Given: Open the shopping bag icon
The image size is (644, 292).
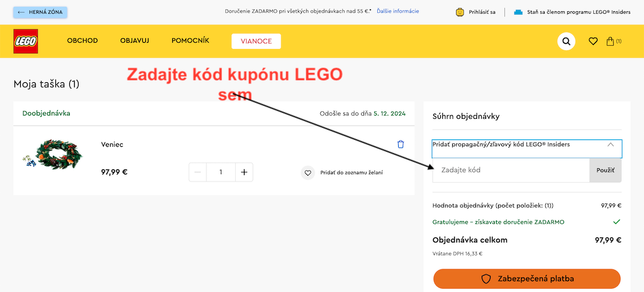Looking at the screenshot, I should pyautogui.click(x=610, y=41).
